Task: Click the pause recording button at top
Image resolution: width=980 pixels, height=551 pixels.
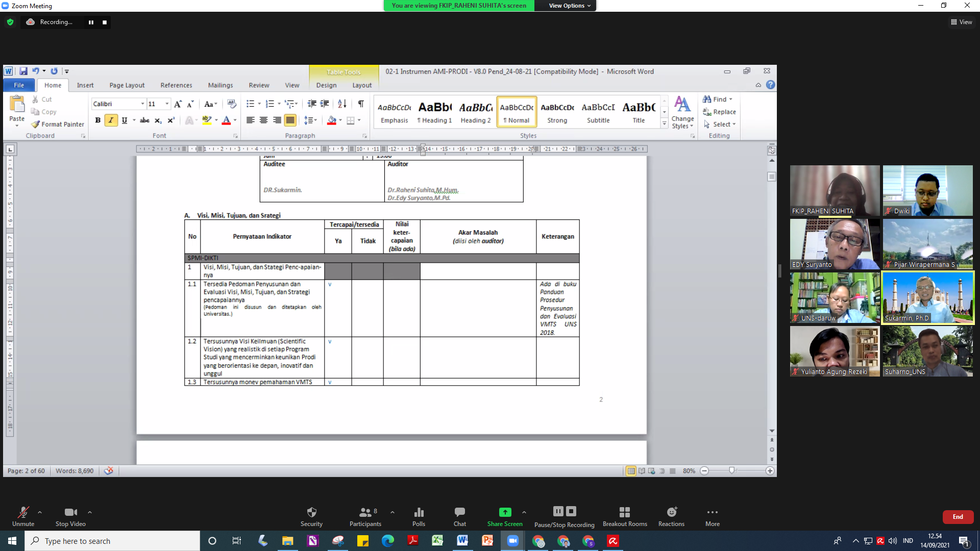Action: [x=91, y=22]
